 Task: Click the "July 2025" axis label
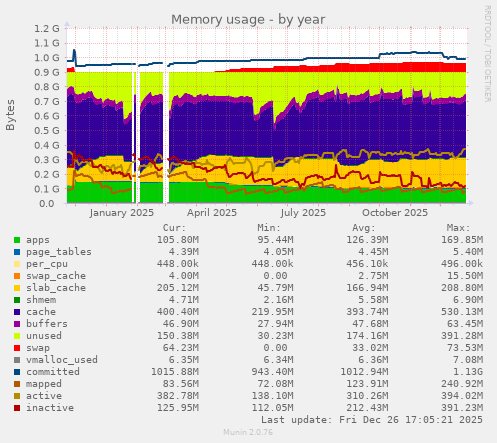click(303, 213)
